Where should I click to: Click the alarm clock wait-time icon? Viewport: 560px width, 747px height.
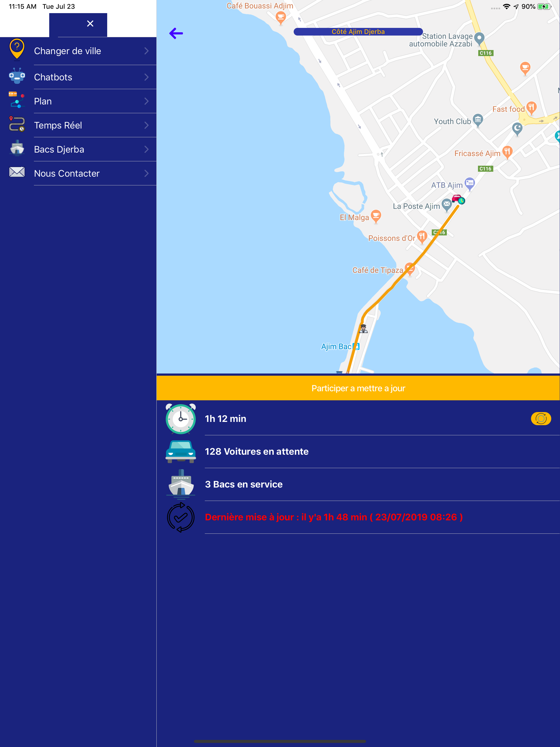tap(181, 419)
